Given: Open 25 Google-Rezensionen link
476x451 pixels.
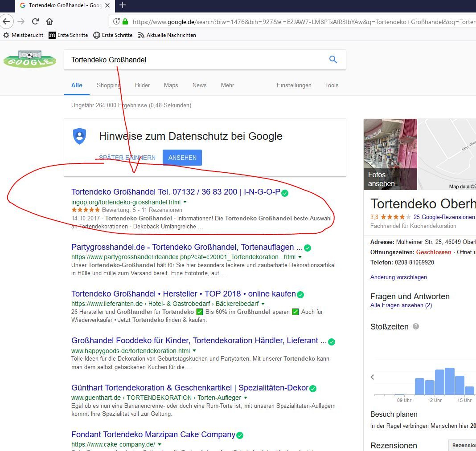Looking at the screenshot, I should 444,217.
